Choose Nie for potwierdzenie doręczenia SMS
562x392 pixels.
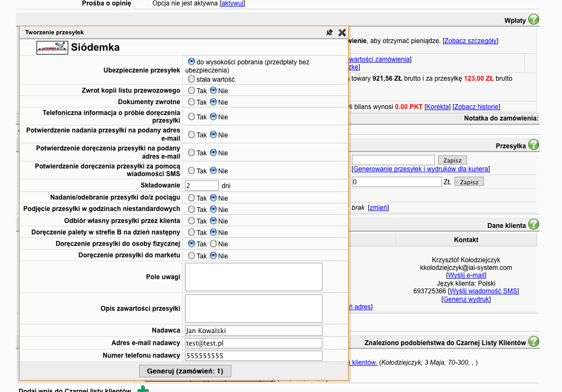pyautogui.click(x=213, y=171)
